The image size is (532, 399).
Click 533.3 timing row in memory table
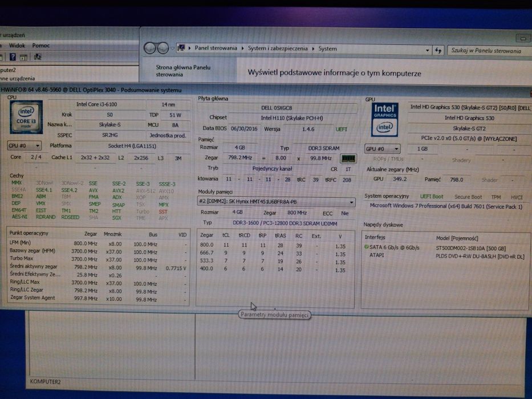coord(273,261)
